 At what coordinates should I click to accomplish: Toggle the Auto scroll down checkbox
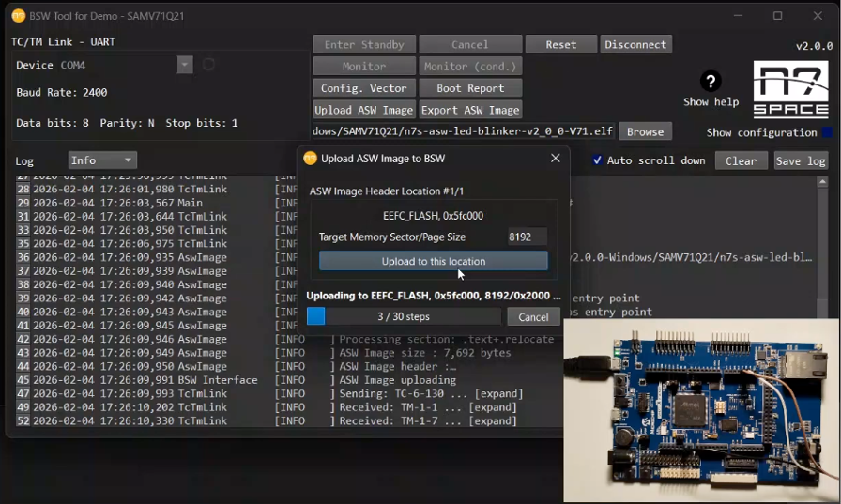597,160
